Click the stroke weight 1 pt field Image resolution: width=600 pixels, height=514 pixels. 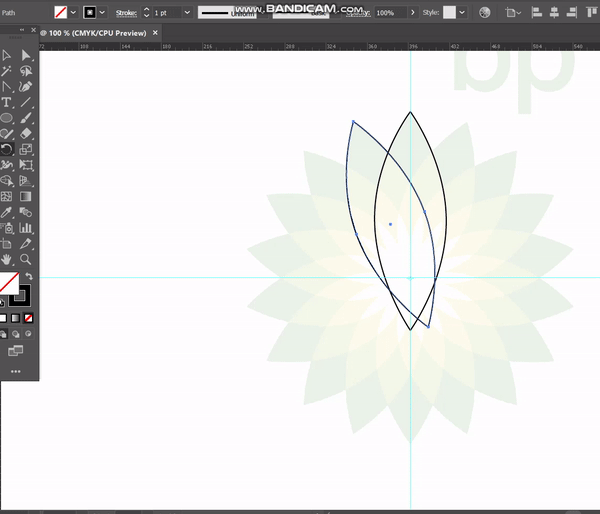coord(167,13)
